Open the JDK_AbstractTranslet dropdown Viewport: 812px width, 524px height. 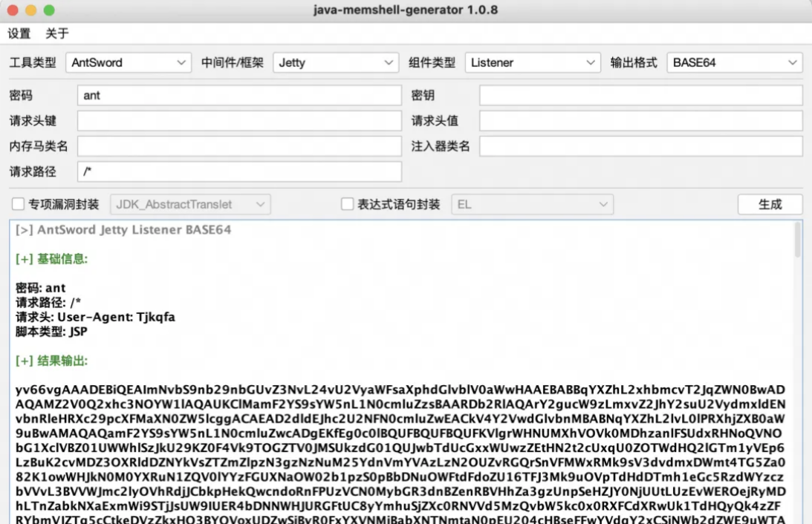click(190, 204)
